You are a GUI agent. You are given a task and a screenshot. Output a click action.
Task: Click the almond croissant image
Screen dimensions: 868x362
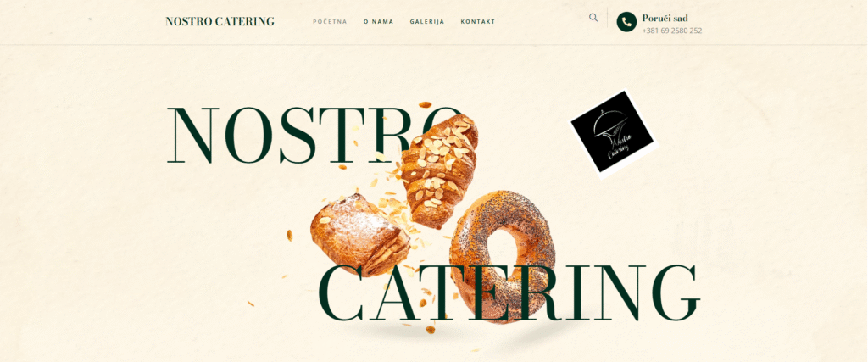(439, 170)
